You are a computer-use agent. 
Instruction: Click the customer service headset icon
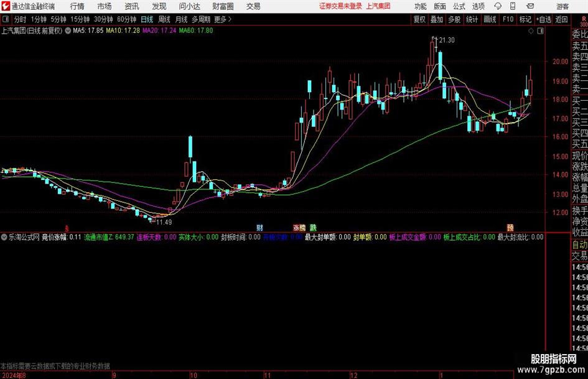[498, 6]
